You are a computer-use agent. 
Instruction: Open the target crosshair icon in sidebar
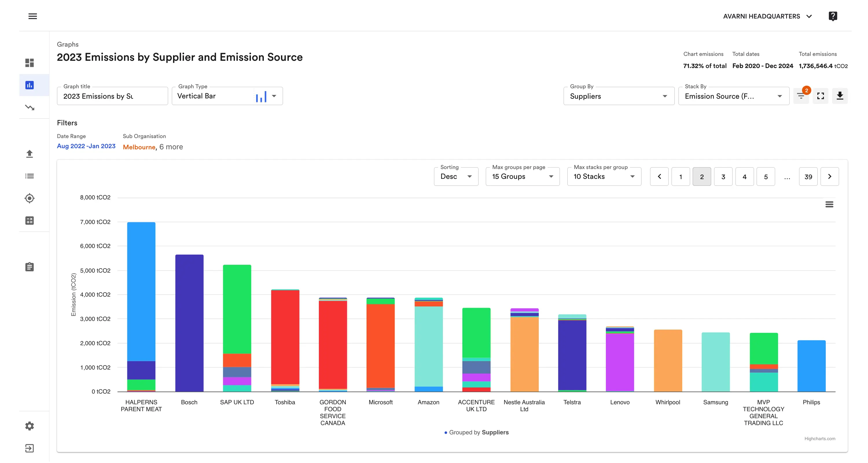pyautogui.click(x=30, y=198)
